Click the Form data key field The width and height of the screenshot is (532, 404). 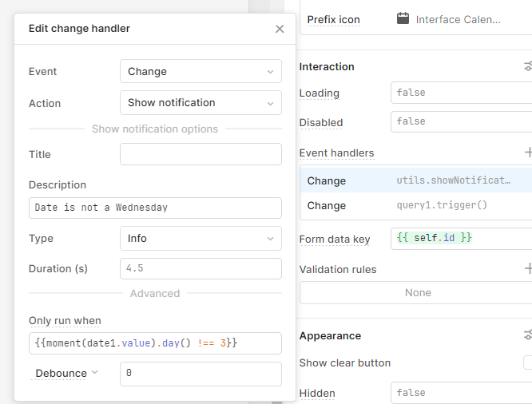(460, 238)
